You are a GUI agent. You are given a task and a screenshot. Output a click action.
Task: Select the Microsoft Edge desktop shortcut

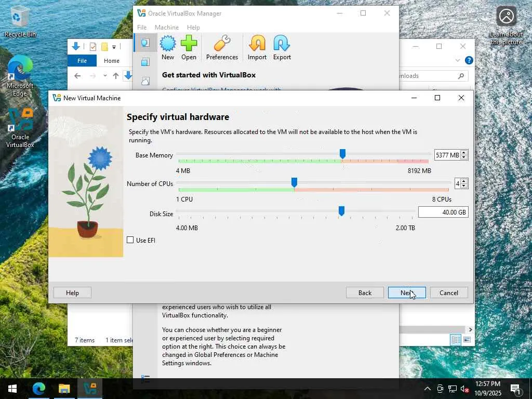click(20, 77)
